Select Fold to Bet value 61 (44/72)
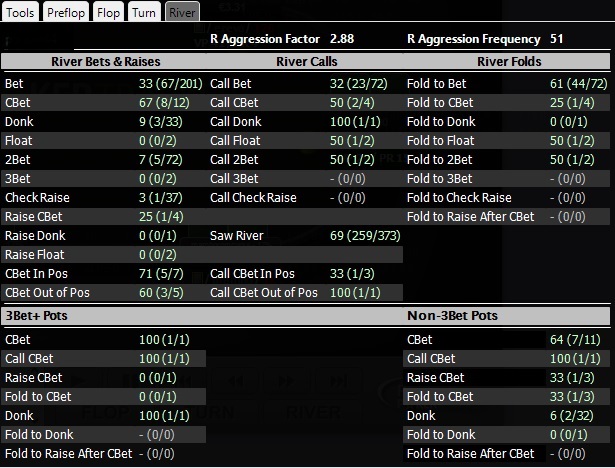Viewport: 615px width, 468px height. pyautogui.click(x=579, y=84)
